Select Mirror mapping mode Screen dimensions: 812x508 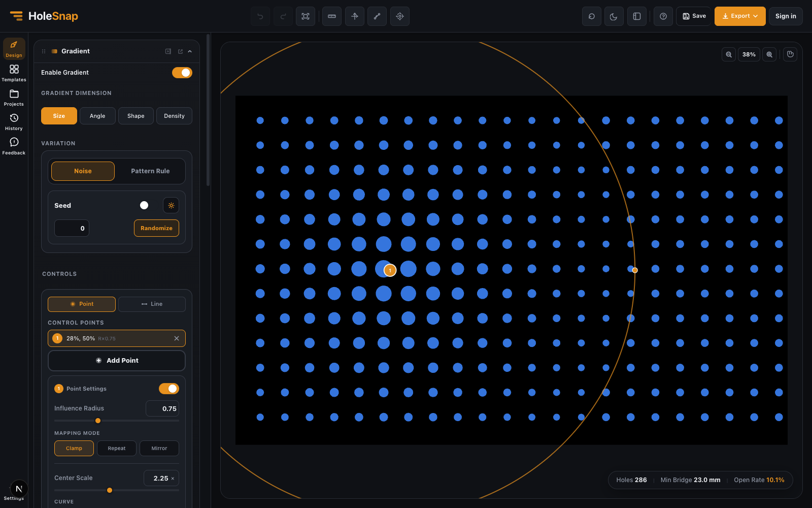click(x=159, y=449)
